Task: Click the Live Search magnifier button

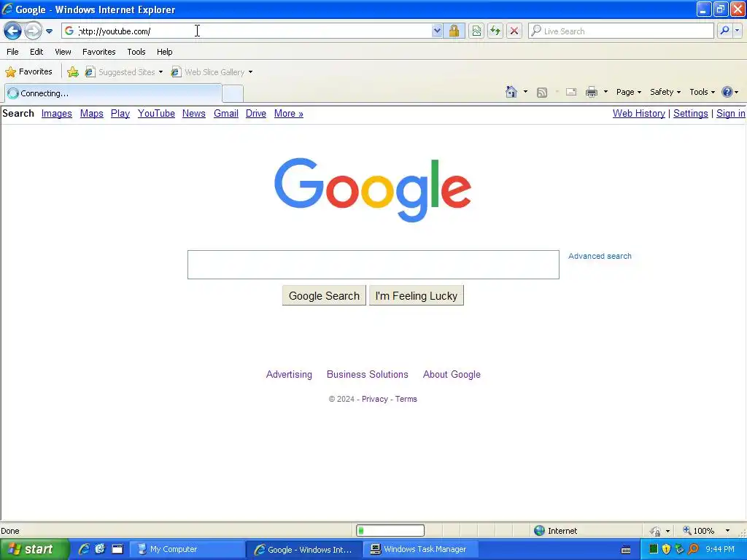Action: click(x=724, y=31)
